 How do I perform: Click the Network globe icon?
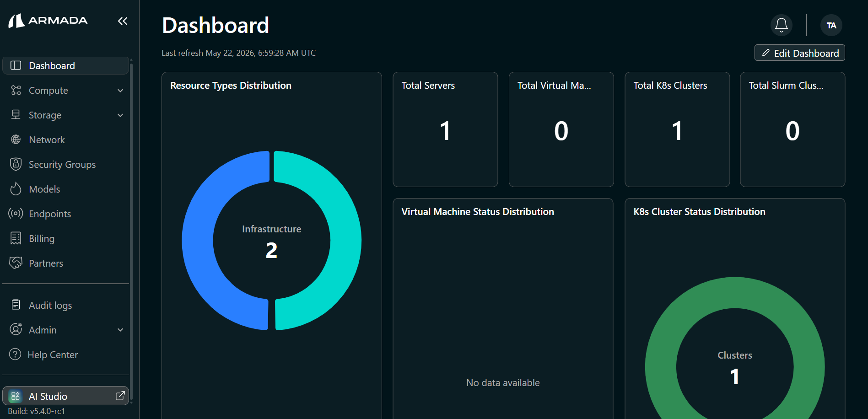(16, 140)
